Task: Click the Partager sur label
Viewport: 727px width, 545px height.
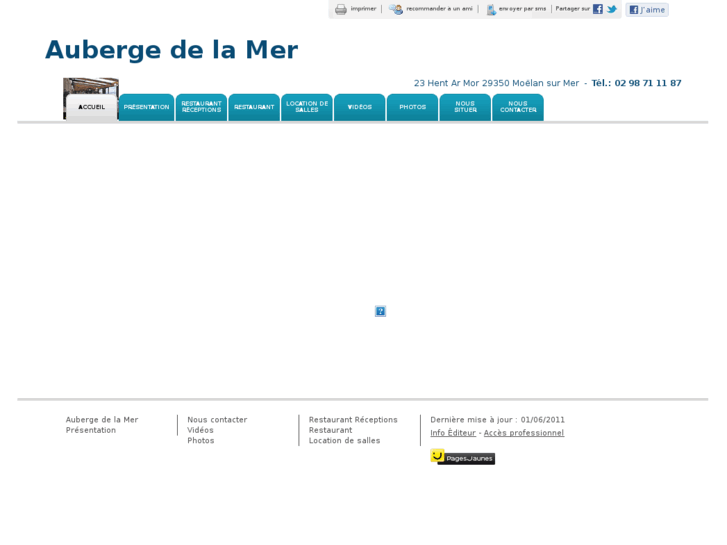Action: coord(573,8)
